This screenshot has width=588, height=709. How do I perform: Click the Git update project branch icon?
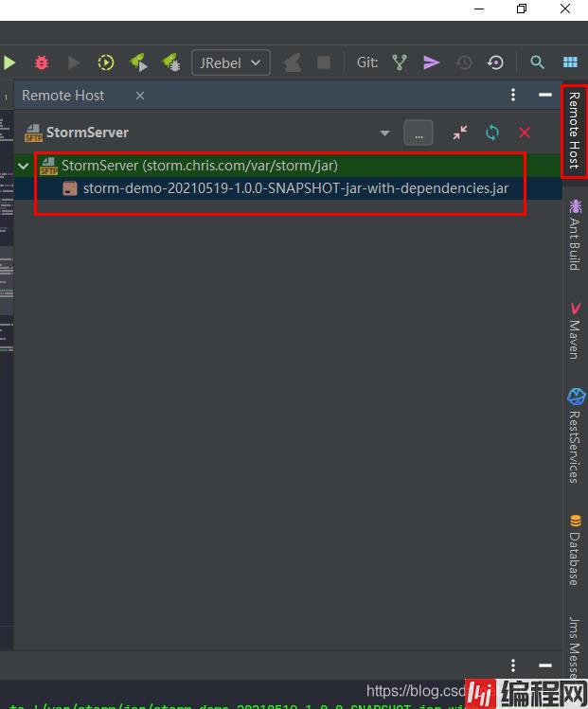(400, 62)
